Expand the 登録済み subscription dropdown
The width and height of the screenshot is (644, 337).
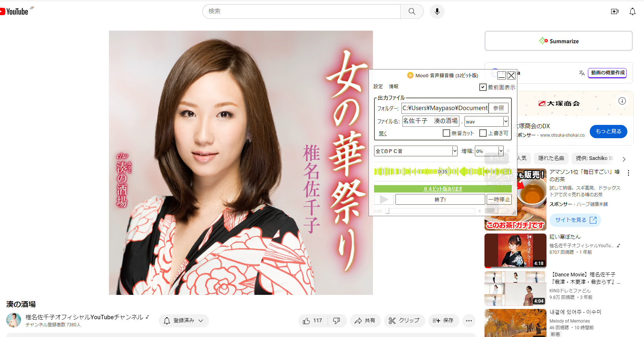(184, 320)
